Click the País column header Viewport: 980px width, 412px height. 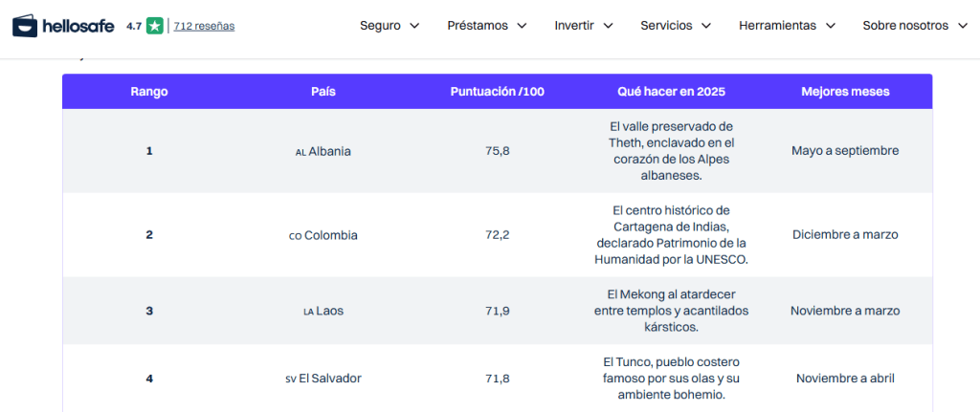323,92
